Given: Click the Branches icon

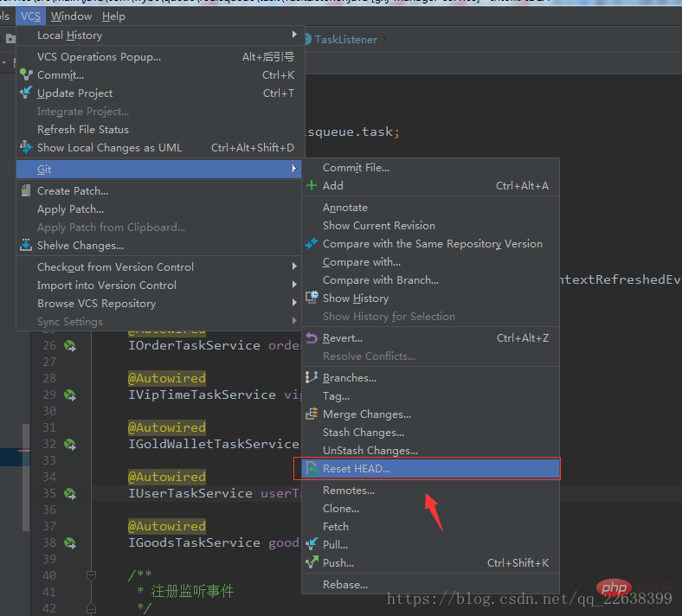Looking at the screenshot, I should tap(312, 377).
